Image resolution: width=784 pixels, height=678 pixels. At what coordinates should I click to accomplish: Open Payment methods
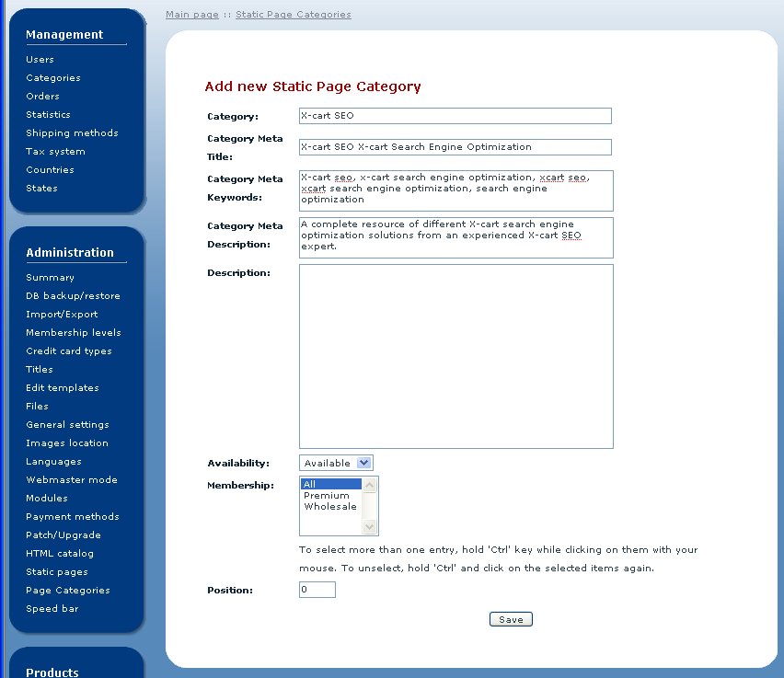tap(73, 517)
